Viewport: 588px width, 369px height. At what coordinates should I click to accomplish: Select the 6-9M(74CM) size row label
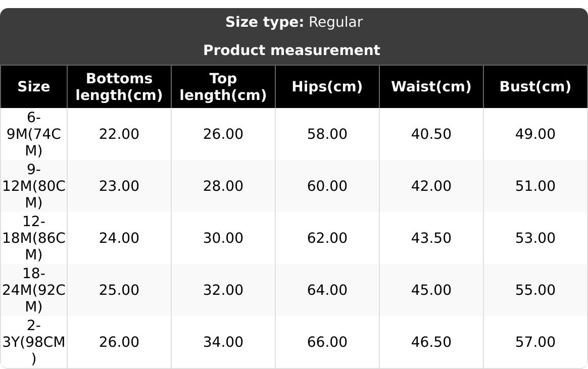coord(34,134)
